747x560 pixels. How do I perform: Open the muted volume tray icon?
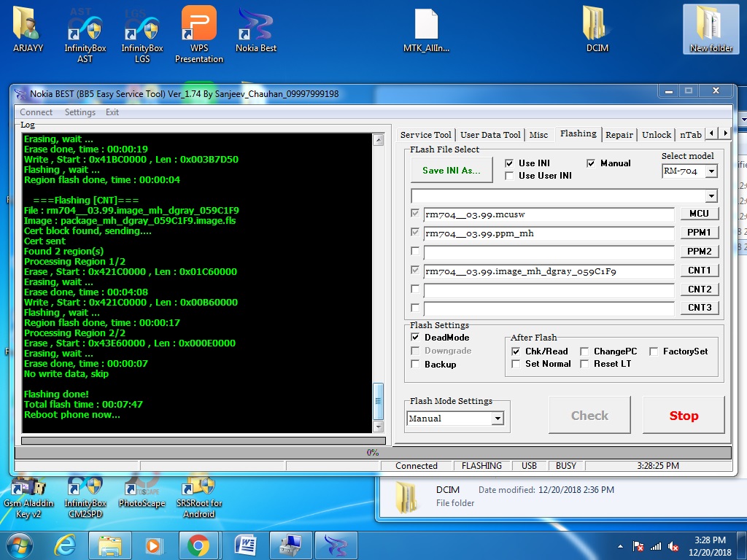pos(673,546)
